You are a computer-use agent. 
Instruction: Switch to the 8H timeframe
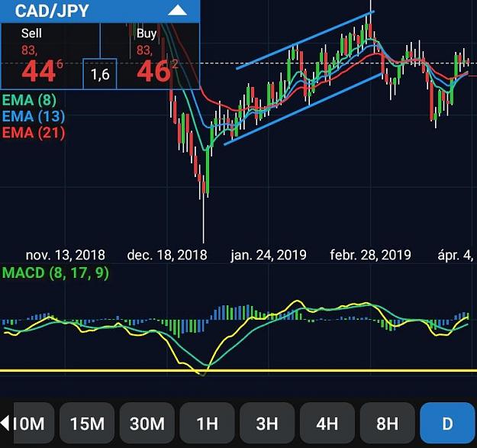pos(387,423)
